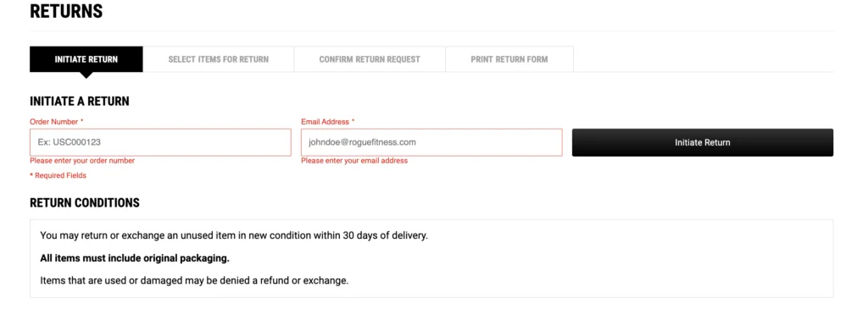This screenshot has height=309, width=868.
Task: Click the 30 days of delivery sentence
Action: point(234,235)
